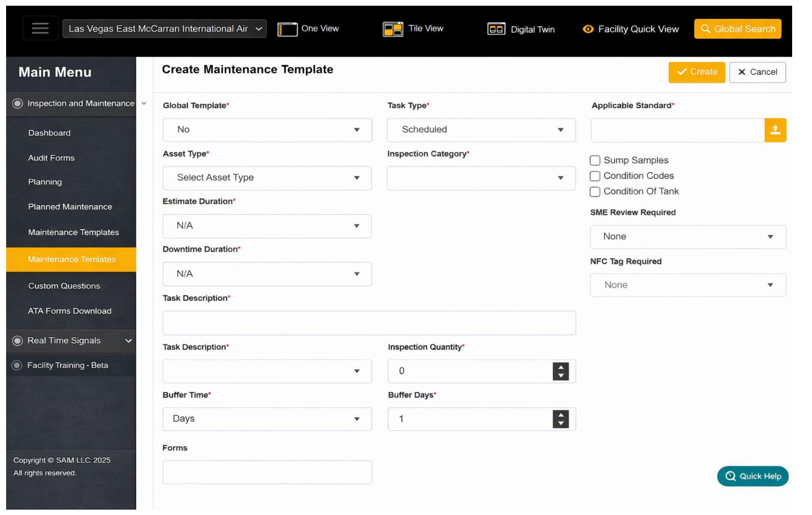Increment Inspection Quantity using the up arrow
The image size is (812, 515).
point(560,367)
